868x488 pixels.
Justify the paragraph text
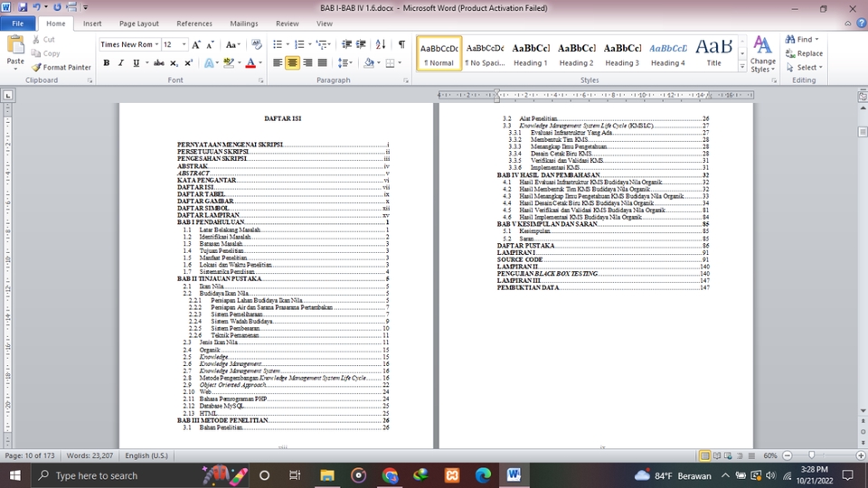click(322, 63)
